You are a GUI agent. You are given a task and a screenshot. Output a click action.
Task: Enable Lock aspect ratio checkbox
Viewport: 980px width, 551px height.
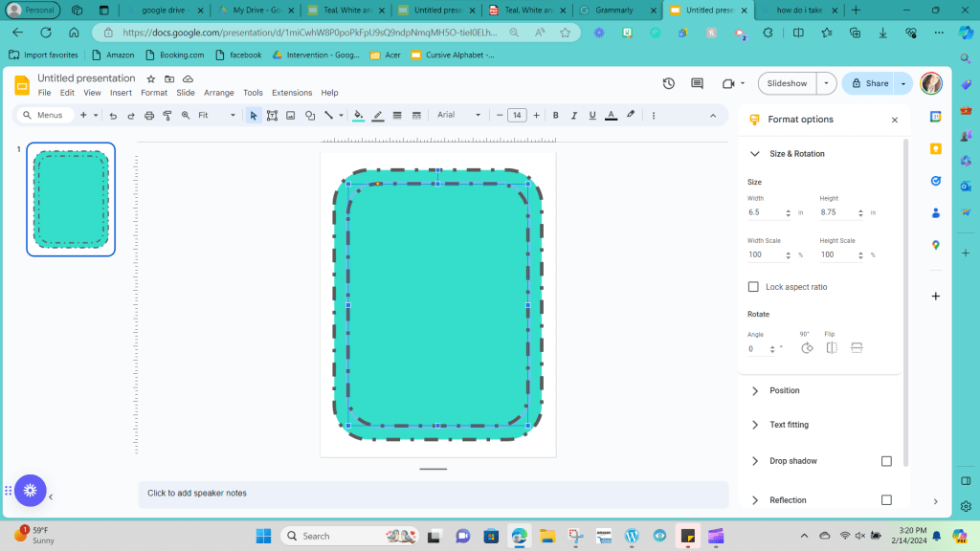[x=753, y=287]
